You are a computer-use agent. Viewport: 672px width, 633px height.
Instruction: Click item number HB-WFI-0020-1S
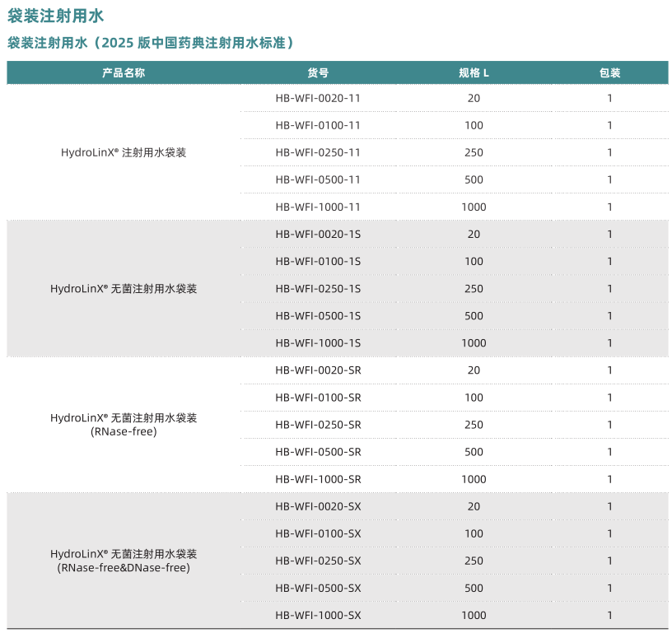point(318,235)
